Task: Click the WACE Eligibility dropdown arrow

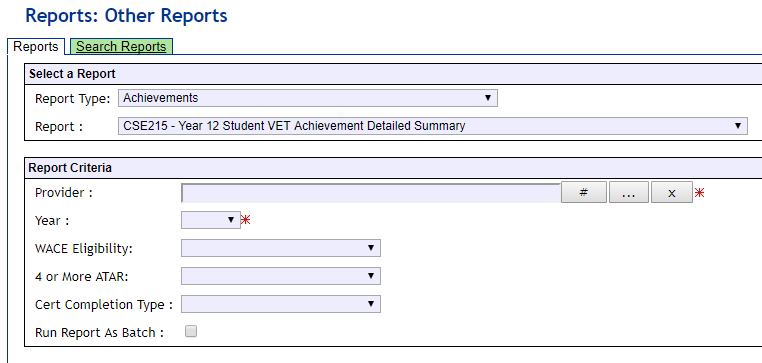Action: point(371,248)
